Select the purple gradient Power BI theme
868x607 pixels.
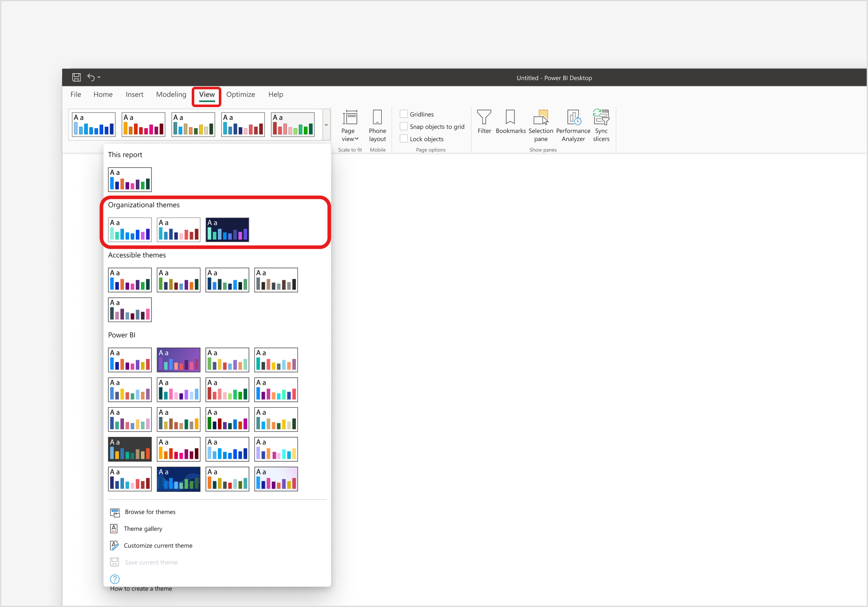tap(179, 360)
